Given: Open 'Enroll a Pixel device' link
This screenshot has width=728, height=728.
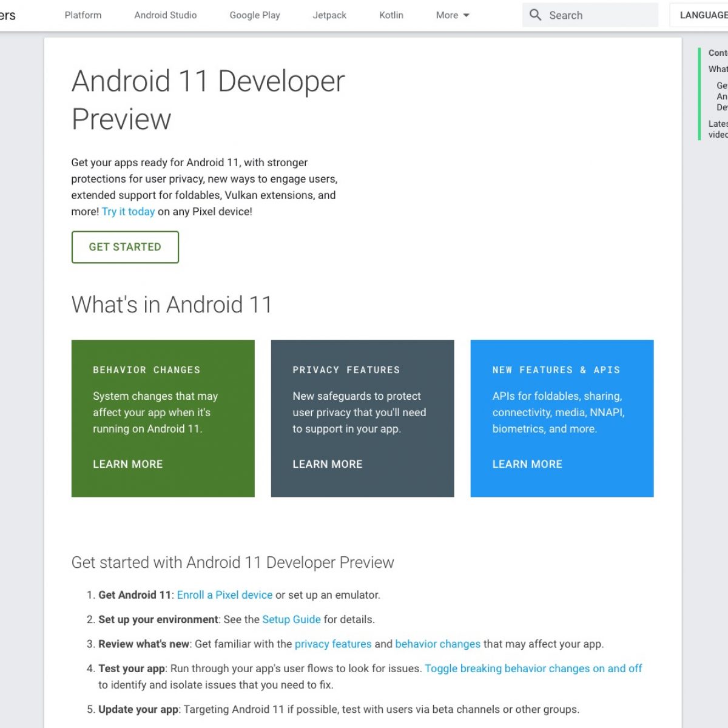Looking at the screenshot, I should [224, 595].
